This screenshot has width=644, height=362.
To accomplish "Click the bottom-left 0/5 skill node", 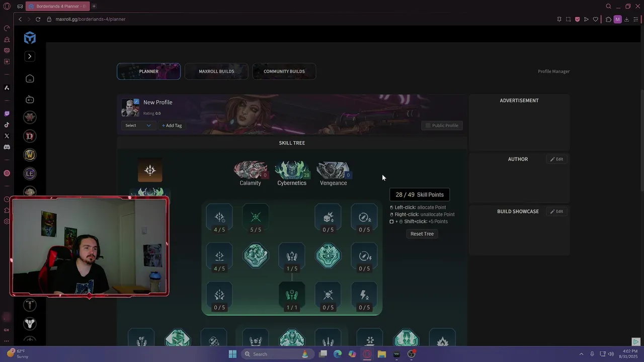I will click(219, 296).
